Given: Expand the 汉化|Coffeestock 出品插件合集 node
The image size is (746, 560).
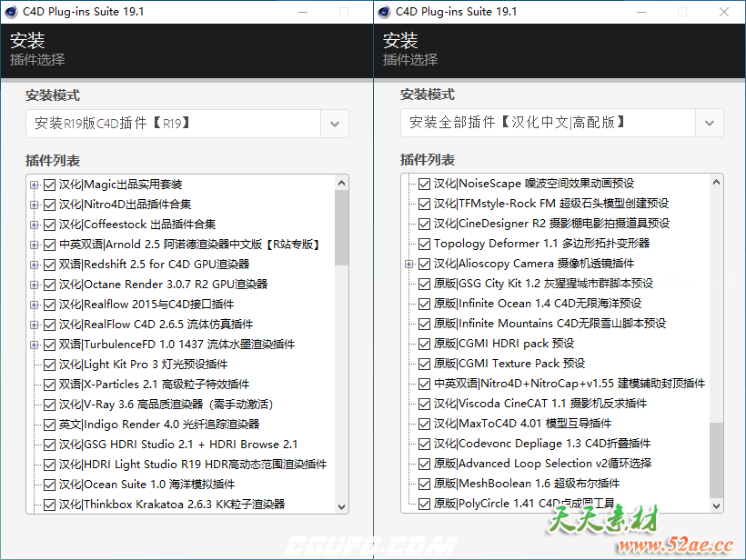Looking at the screenshot, I should (35, 225).
